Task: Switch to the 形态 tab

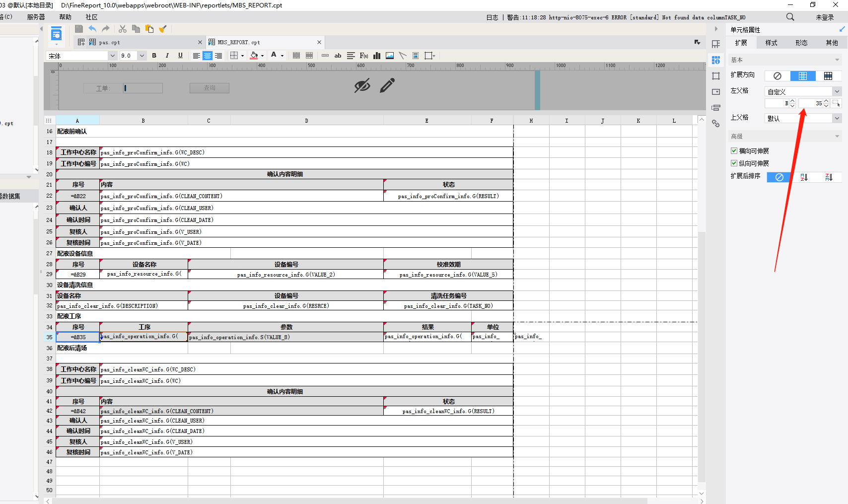Action: click(x=801, y=43)
